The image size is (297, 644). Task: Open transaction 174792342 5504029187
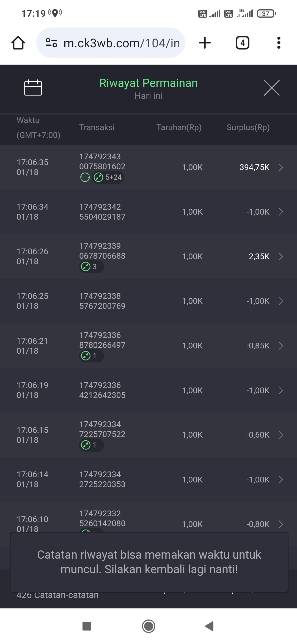102,212
